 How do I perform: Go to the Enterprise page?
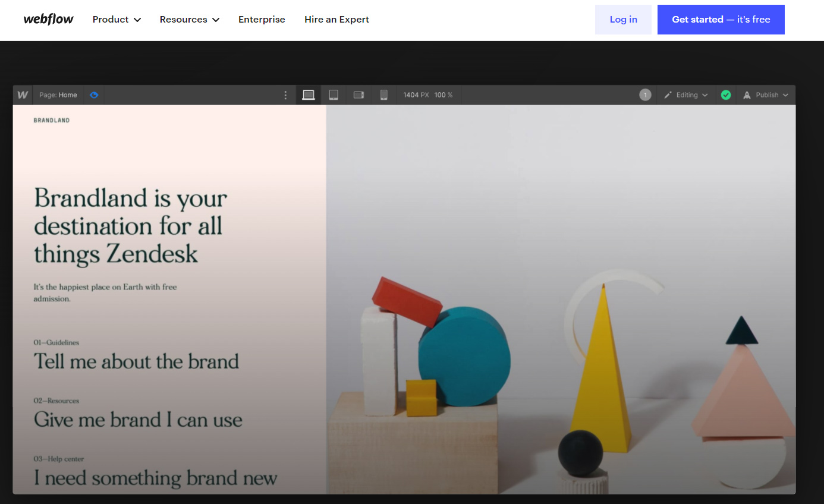pyautogui.click(x=262, y=20)
